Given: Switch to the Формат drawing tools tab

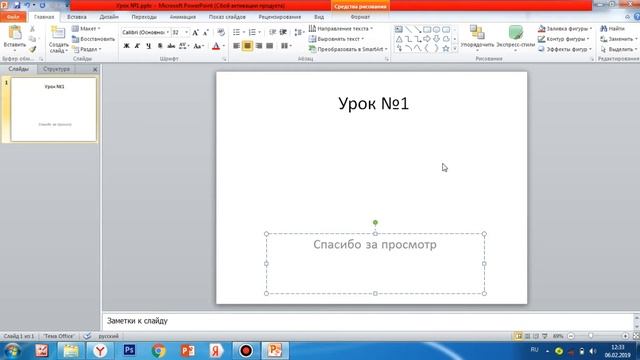Looking at the screenshot, I should tap(360, 17).
